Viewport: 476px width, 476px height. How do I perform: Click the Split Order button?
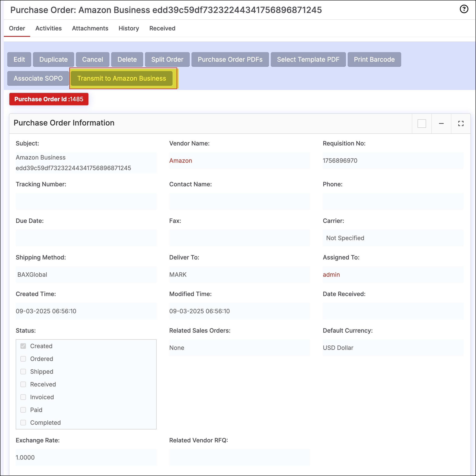(167, 59)
